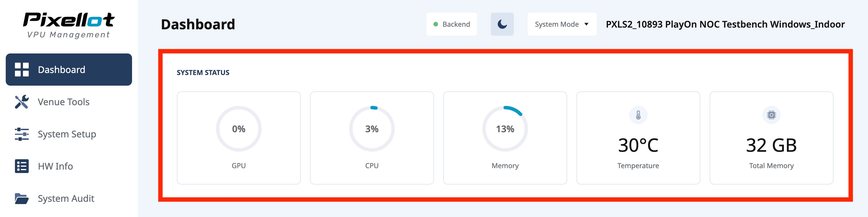Toggle dark mode with the moon button
The width and height of the screenshot is (868, 217).
tap(502, 24)
